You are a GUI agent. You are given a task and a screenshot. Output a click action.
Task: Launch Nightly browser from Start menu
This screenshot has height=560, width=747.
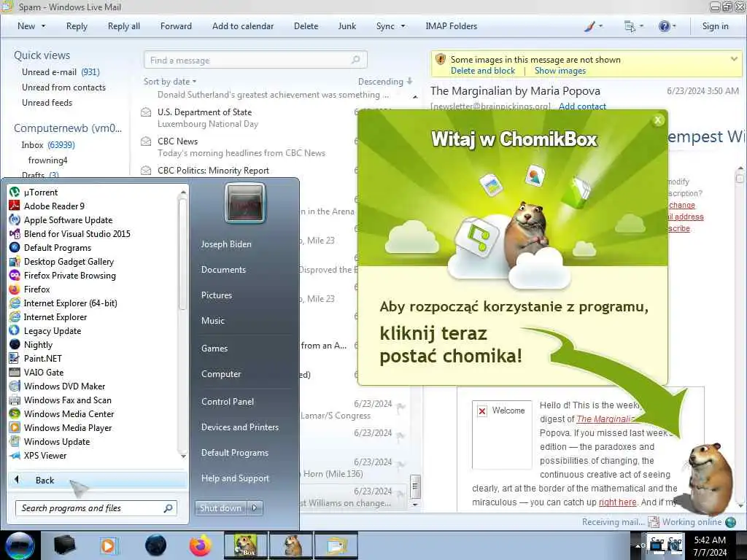38,345
